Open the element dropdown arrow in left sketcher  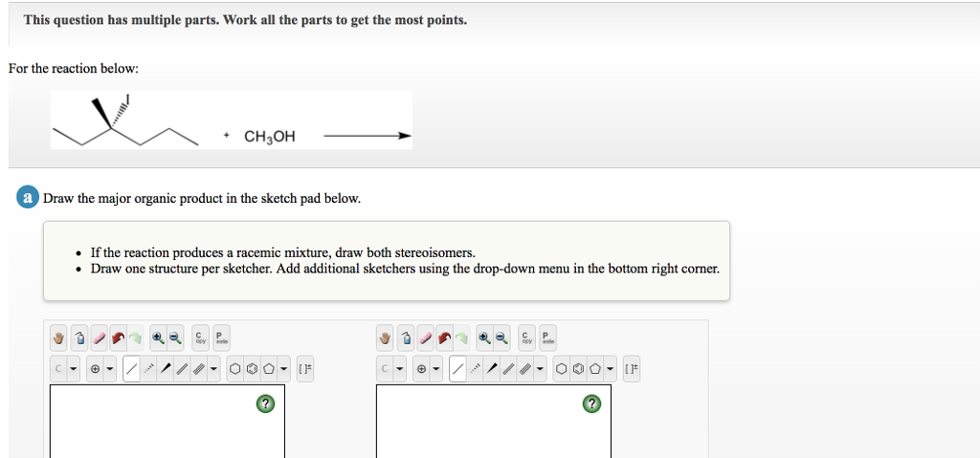(74, 369)
